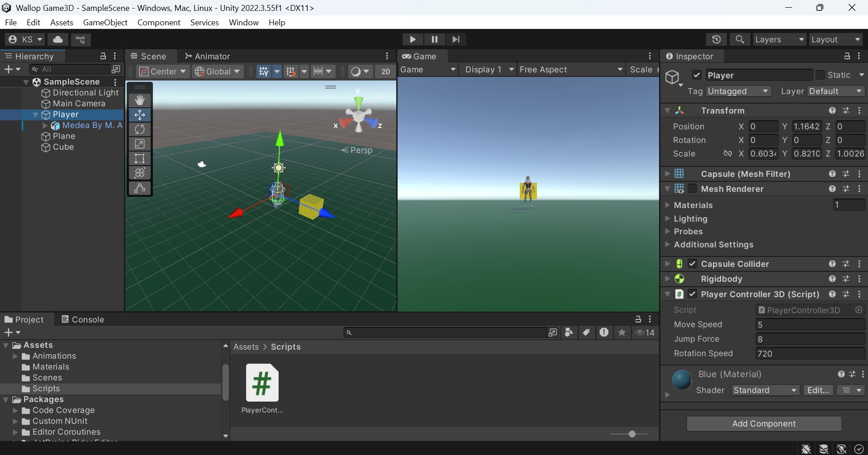
Task: Click the Play button to enter play mode
Action: [412, 39]
